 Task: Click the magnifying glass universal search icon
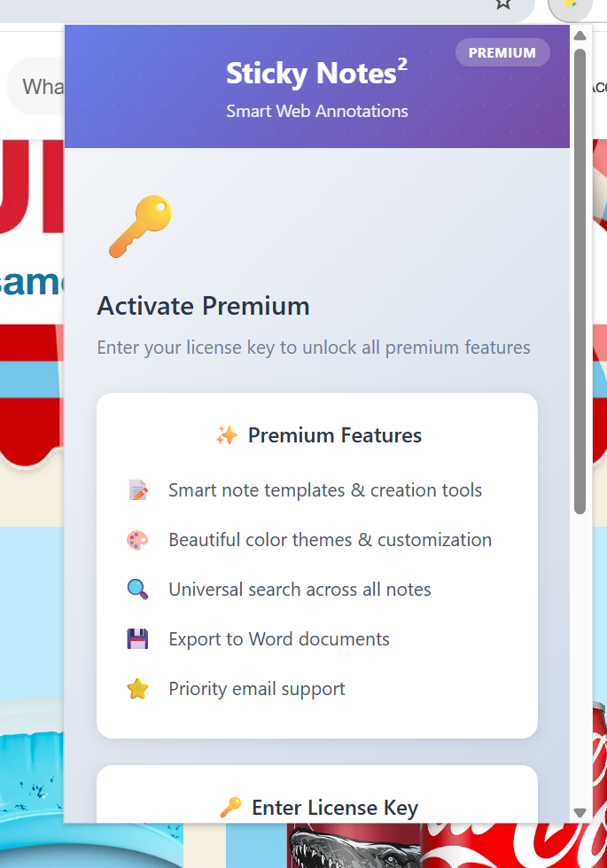pyautogui.click(x=137, y=590)
